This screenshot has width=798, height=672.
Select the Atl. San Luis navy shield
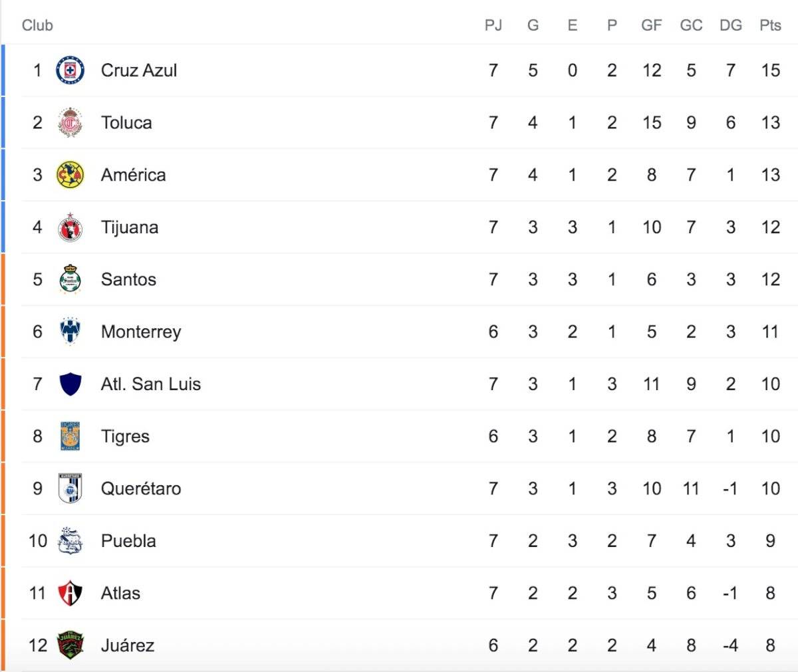pos(70,384)
